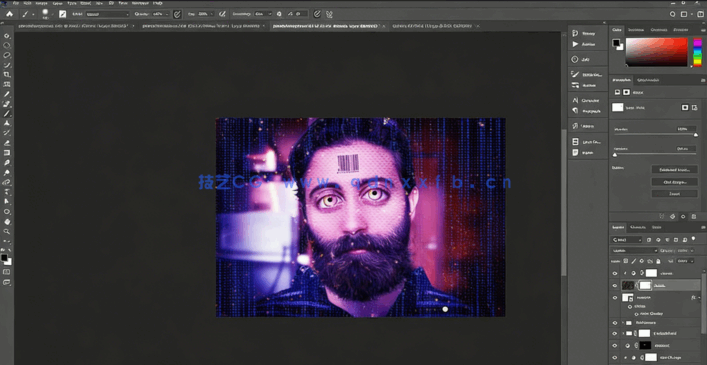Open the Help menu
Viewport: 707px width, 365px height.
158,3
